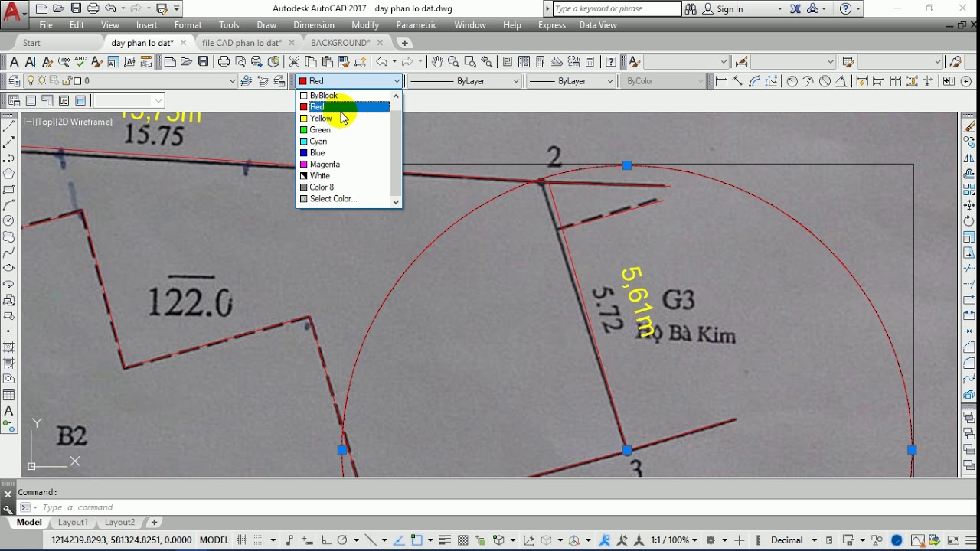Click the Diameter Dimension icon
Image resolution: width=980 pixels, height=551 pixels.
(825, 81)
